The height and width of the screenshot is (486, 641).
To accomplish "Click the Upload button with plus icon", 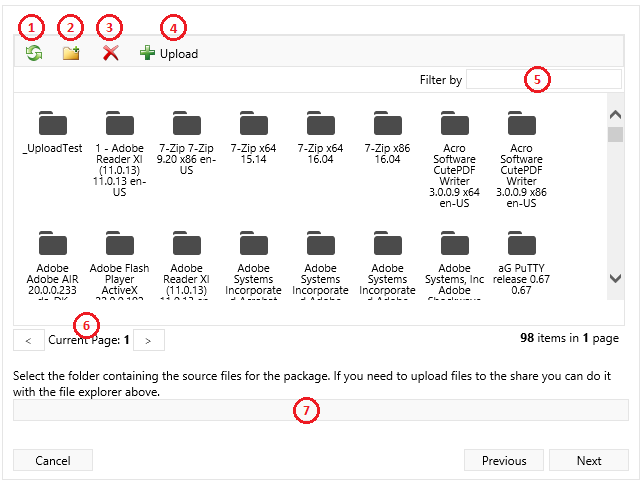I will point(169,53).
